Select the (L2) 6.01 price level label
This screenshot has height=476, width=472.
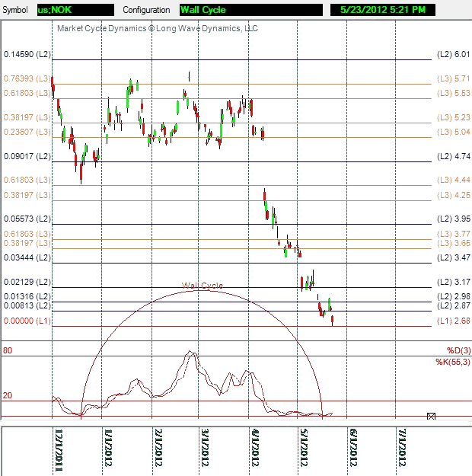(454, 55)
